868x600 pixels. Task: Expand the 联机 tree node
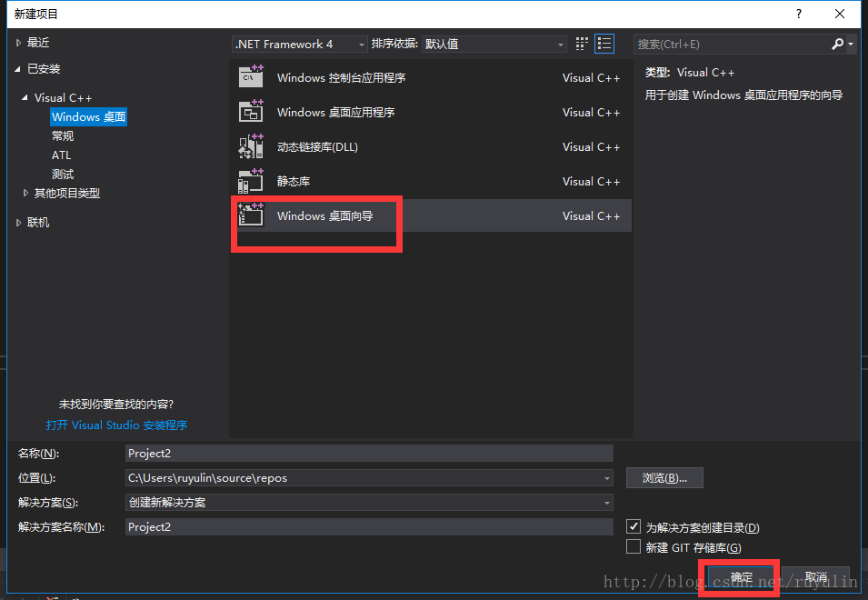(x=18, y=223)
